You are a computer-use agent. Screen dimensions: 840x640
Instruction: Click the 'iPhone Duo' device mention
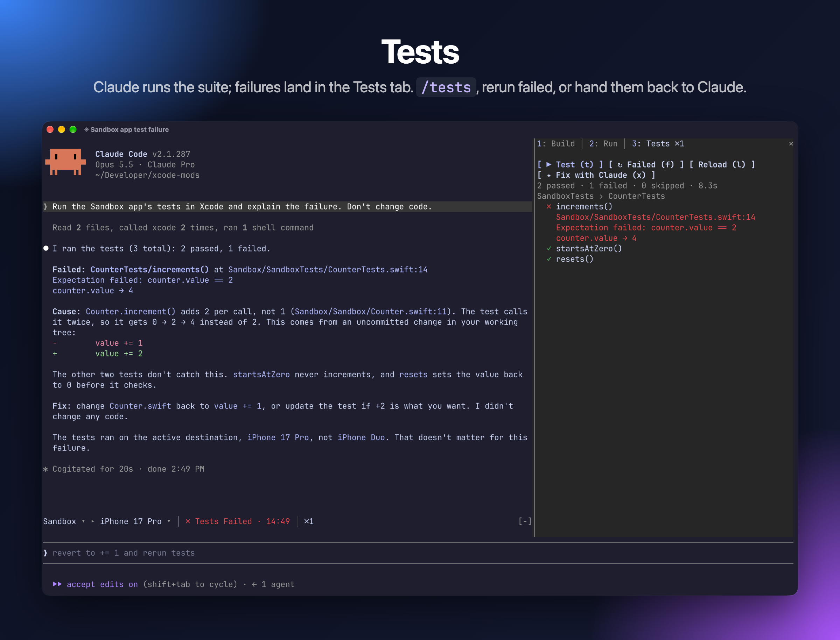pyautogui.click(x=361, y=437)
